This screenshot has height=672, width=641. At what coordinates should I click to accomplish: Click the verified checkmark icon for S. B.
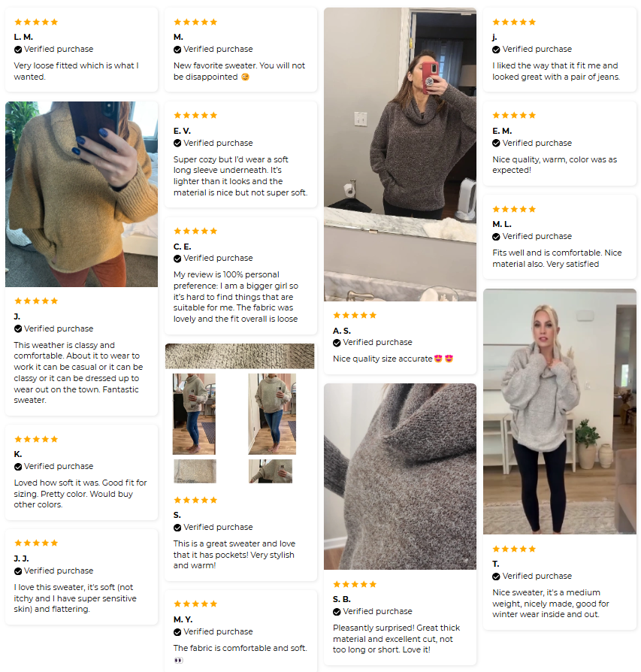pos(337,612)
